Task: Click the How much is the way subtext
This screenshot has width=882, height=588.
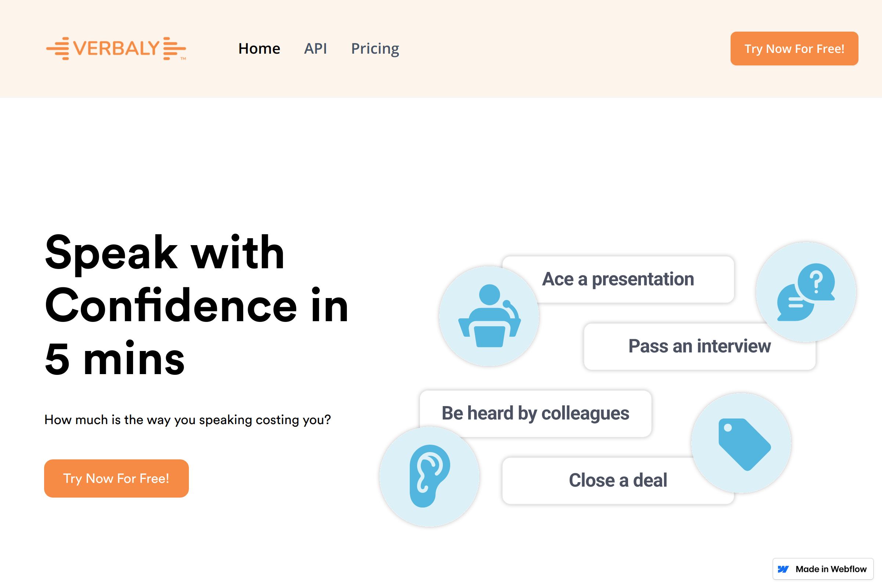Action: pyautogui.click(x=187, y=420)
